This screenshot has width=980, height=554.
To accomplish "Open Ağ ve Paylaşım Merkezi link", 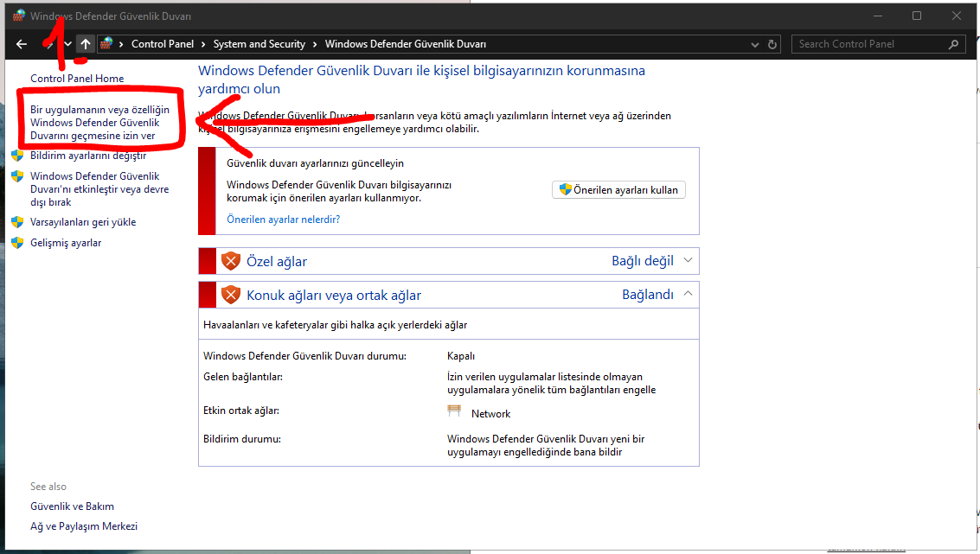I will (84, 525).
